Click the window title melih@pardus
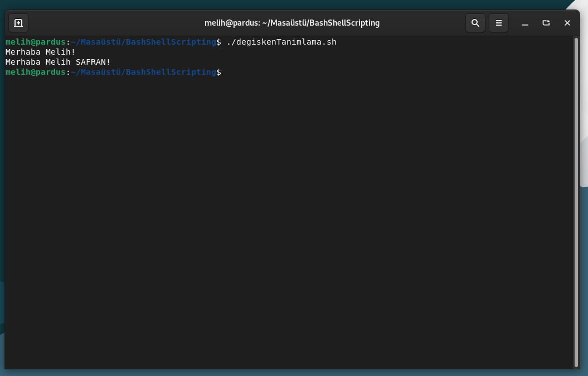 click(291, 23)
